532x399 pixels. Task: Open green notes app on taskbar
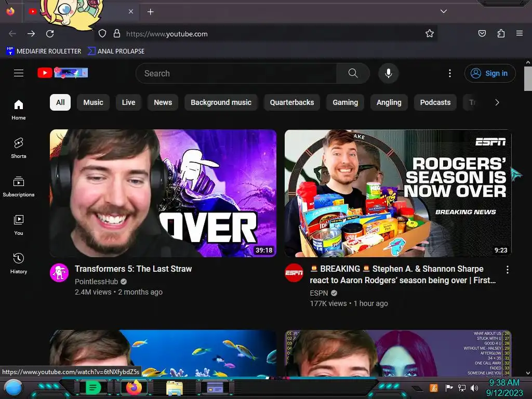93,388
